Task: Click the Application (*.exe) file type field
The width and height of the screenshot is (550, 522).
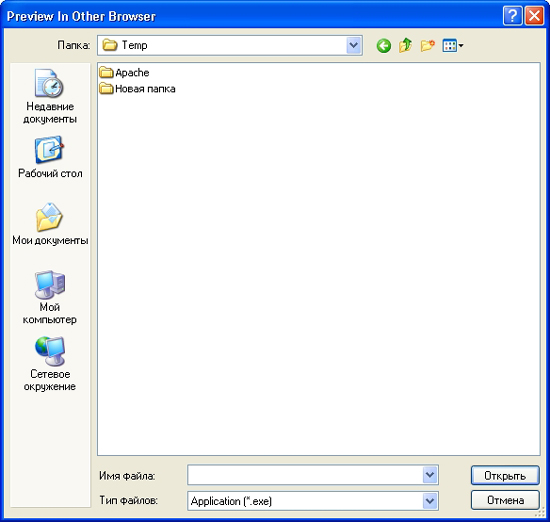Action: pyautogui.click(x=305, y=501)
